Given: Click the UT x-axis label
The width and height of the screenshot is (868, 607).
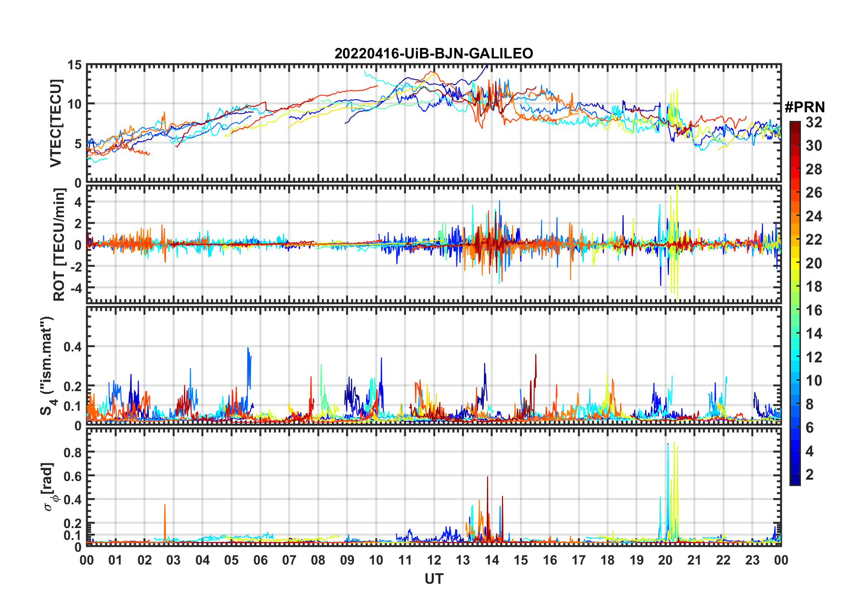Looking at the screenshot, I should [x=434, y=579].
